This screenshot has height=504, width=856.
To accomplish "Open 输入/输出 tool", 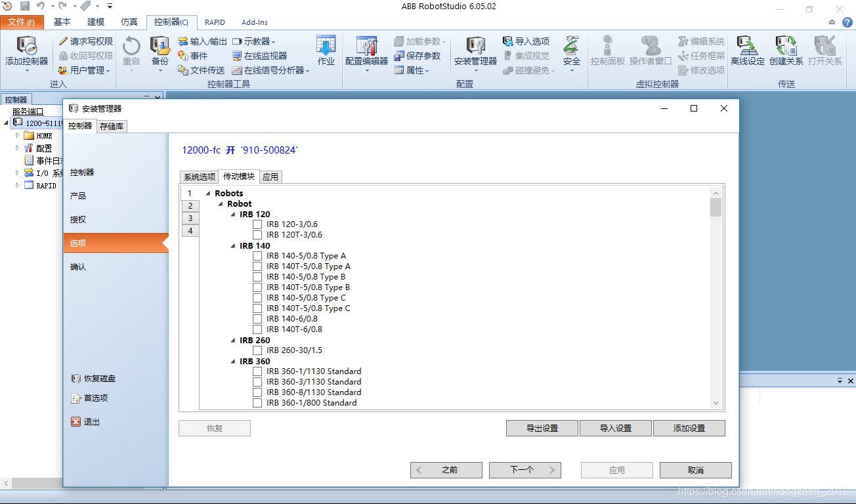I will 202,41.
